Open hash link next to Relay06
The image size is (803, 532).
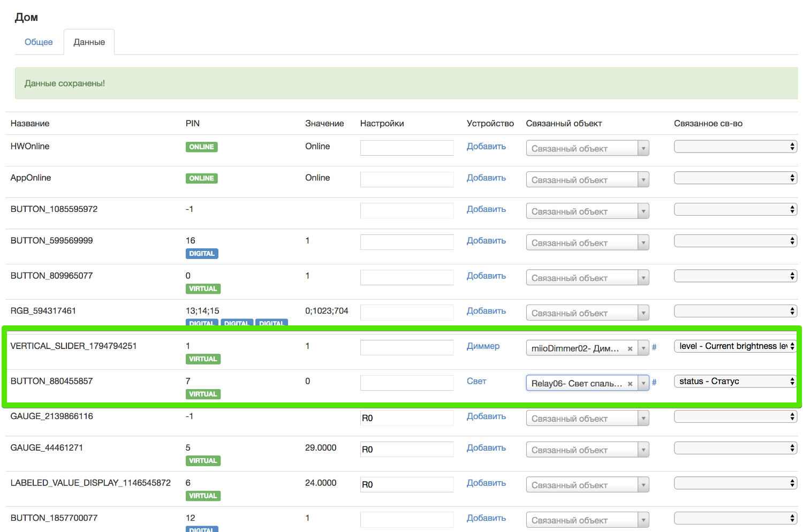tap(654, 383)
